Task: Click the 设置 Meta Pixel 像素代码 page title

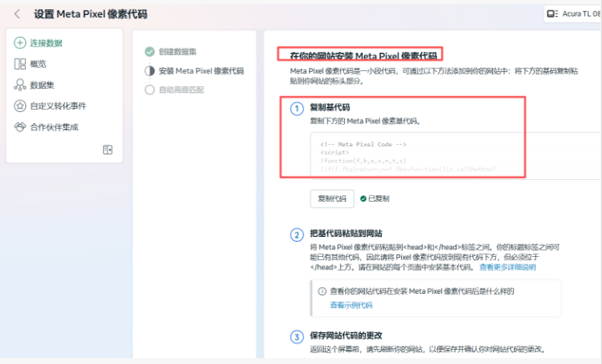Action: pyautogui.click(x=90, y=14)
